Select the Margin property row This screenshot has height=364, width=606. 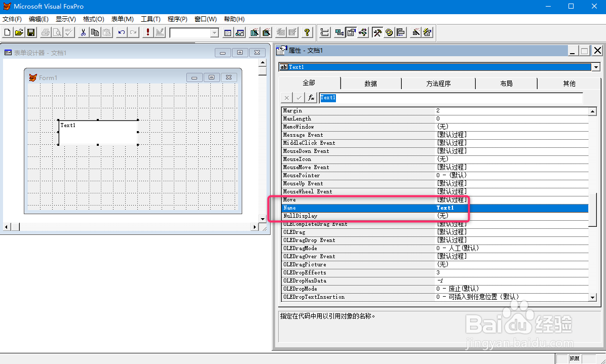tap(435, 111)
